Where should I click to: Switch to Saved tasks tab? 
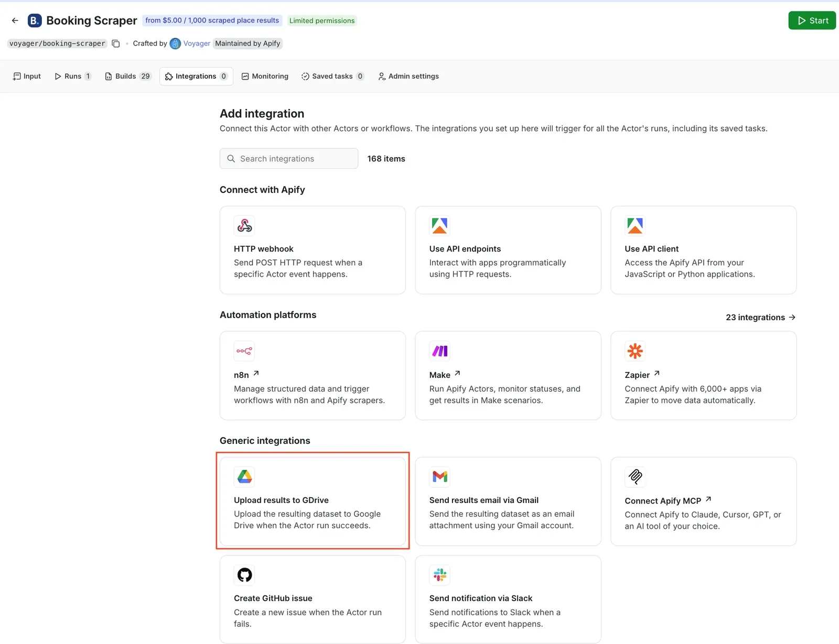pyautogui.click(x=332, y=77)
